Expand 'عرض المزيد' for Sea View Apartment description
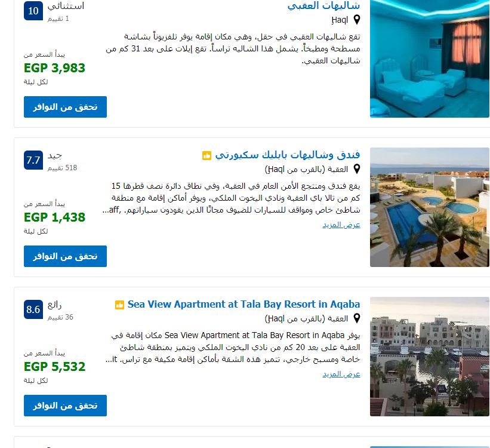 tap(341, 374)
